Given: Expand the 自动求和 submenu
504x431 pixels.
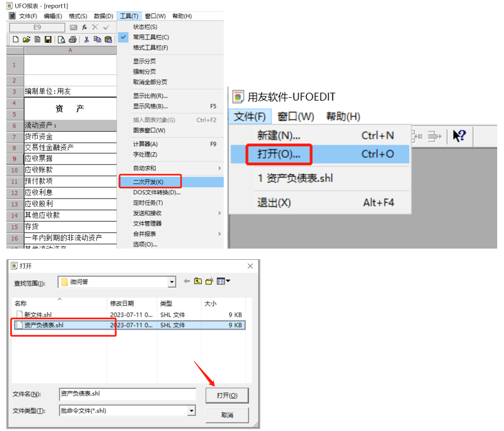Looking at the screenshot, I should click(171, 168).
